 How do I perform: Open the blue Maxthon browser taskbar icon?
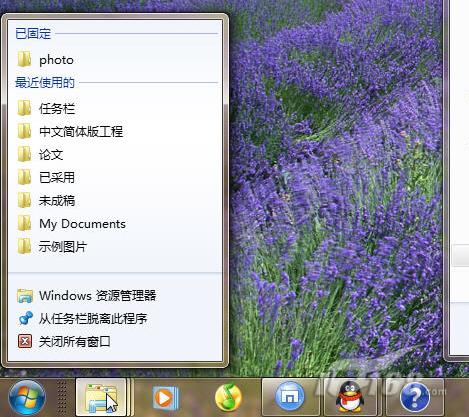point(290,397)
